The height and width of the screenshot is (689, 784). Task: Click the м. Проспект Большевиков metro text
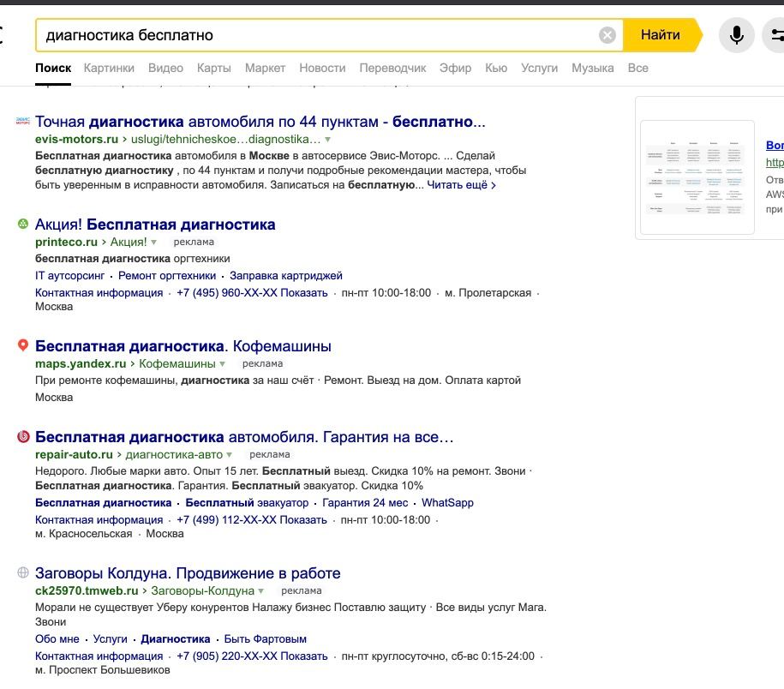(103, 670)
